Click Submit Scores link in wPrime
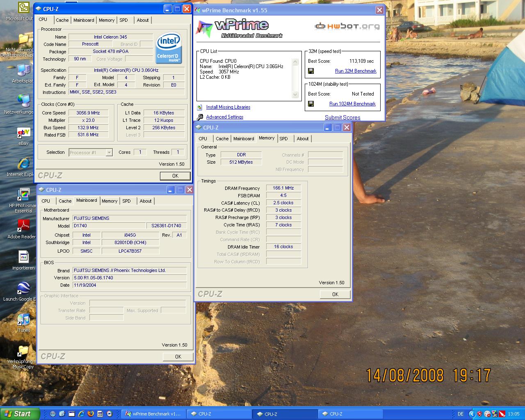The height and width of the screenshot is (420, 525). (x=342, y=117)
